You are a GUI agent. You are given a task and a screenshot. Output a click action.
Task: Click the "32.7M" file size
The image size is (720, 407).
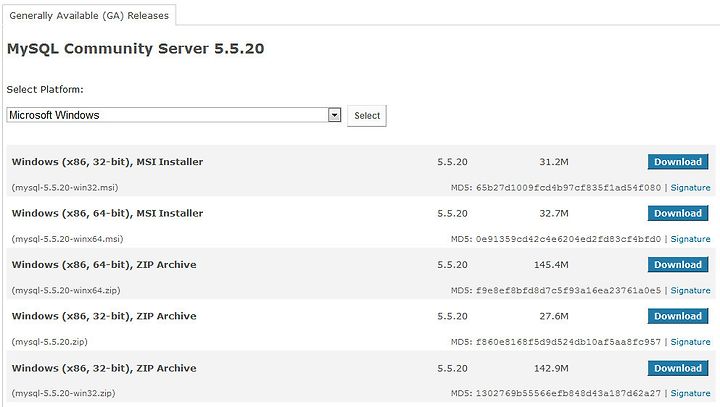point(554,213)
